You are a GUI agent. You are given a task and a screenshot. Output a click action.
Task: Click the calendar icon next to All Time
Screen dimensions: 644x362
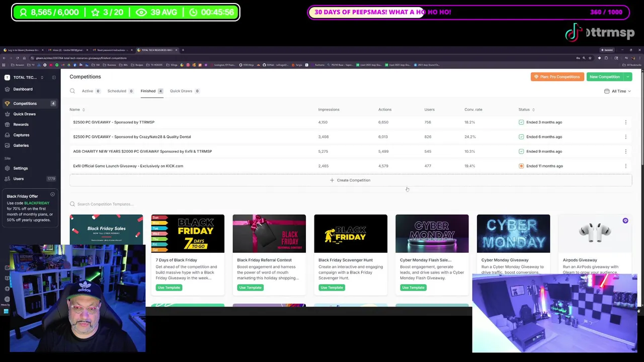(607, 91)
